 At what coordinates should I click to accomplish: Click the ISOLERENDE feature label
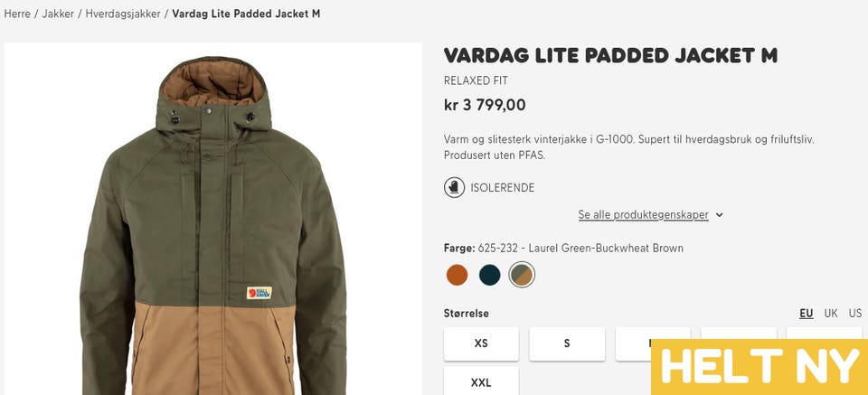click(502, 188)
